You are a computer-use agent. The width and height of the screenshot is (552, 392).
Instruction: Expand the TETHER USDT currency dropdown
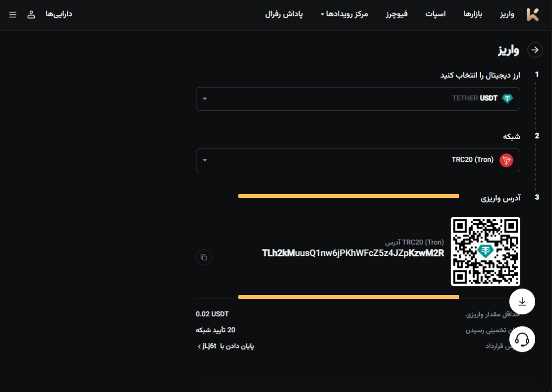pyautogui.click(x=358, y=99)
